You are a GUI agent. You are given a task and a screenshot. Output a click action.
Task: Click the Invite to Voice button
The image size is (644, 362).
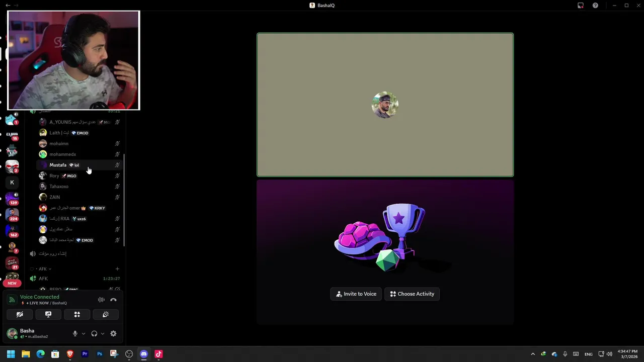pyautogui.click(x=356, y=294)
